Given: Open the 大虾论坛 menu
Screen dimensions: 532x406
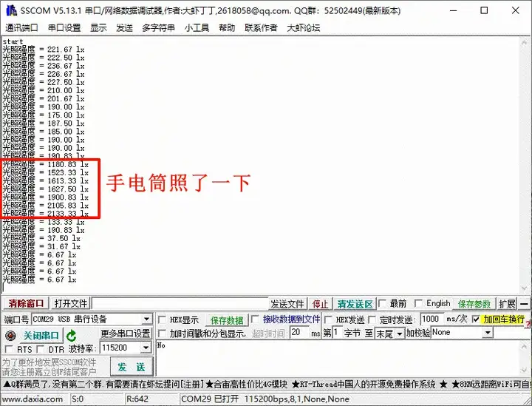Looking at the screenshot, I should (304, 28).
